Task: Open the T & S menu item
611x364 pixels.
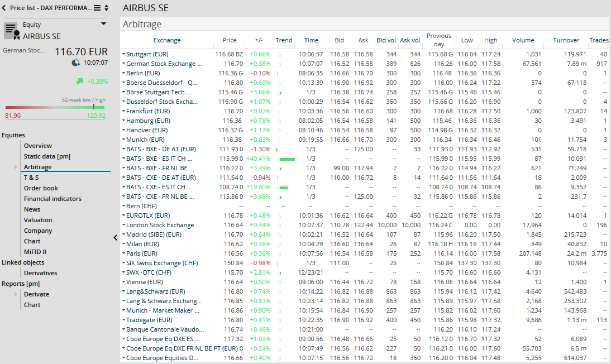Action: [31, 178]
